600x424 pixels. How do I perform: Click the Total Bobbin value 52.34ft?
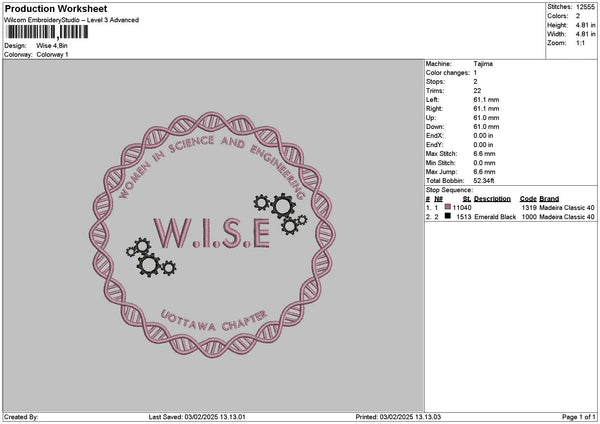point(486,179)
